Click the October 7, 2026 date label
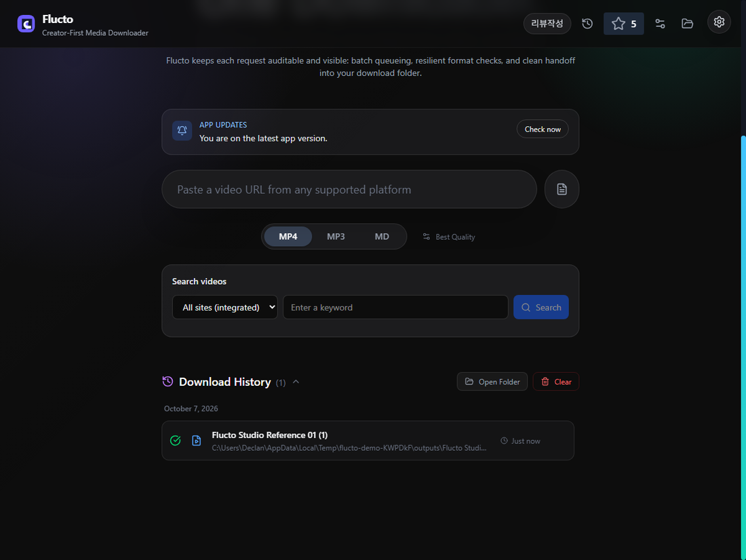Image resolution: width=746 pixels, height=560 pixels. point(191,409)
